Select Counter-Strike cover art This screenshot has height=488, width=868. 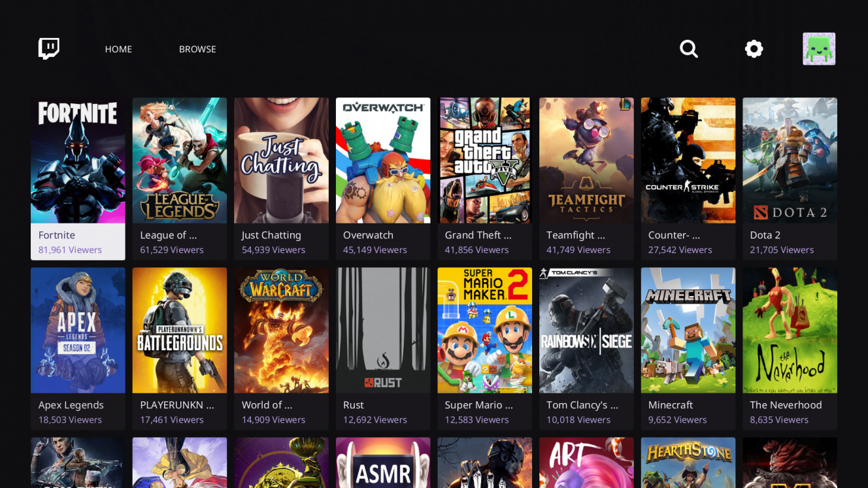(688, 161)
